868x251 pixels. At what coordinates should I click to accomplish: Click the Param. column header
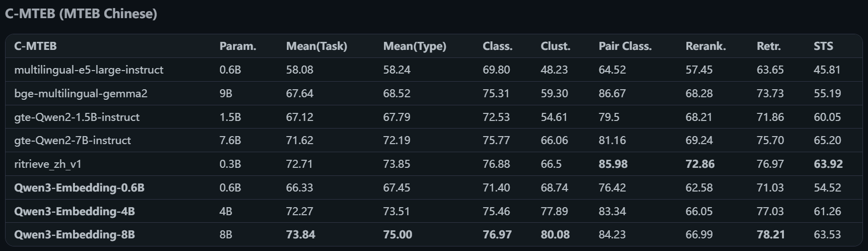(238, 46)
